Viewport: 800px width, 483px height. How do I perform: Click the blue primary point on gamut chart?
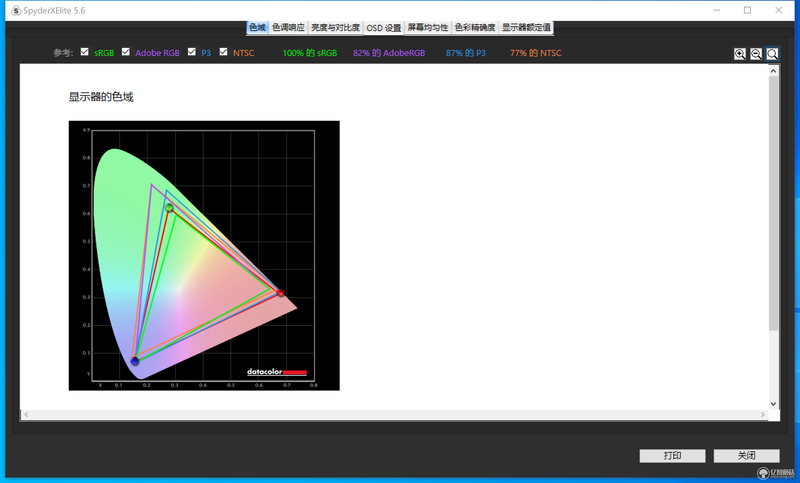click(135, 361)
